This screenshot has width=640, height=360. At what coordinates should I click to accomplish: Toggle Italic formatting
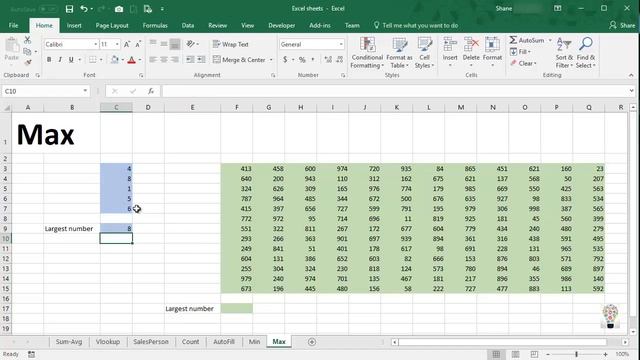pos(60,60)
